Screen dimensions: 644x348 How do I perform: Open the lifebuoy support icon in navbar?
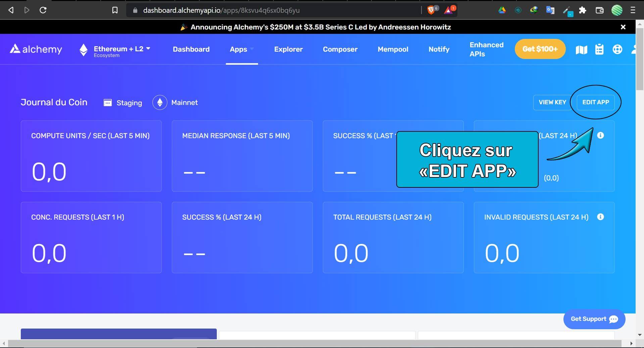[x=617, y=49]
